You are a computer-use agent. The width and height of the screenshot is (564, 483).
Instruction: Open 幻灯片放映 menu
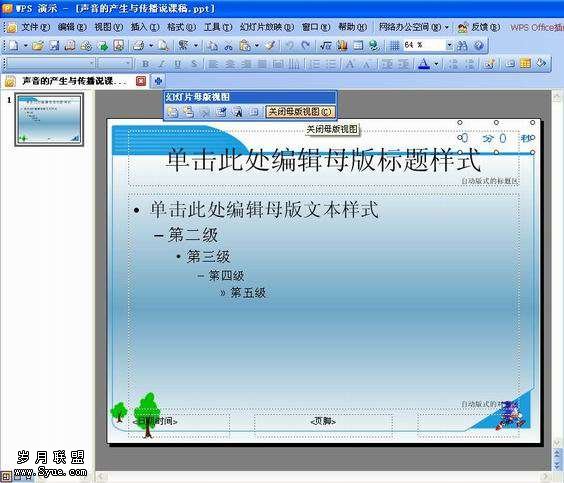(267, 27)
